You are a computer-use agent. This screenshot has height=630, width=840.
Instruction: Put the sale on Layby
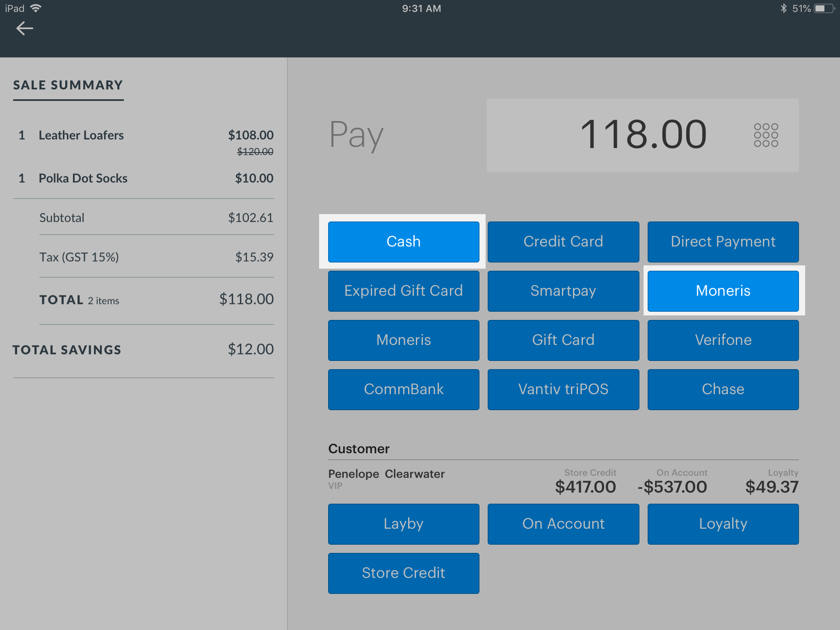(x=403, y=524)
